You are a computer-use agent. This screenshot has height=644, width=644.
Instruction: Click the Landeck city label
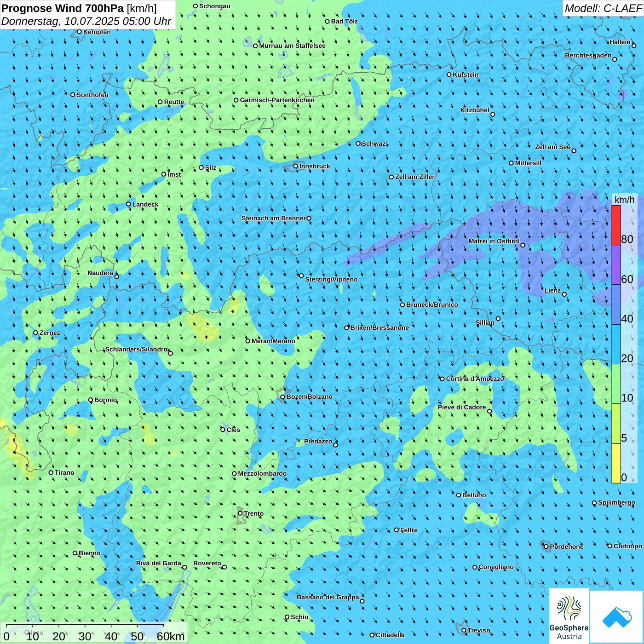(x=145, y=204)
